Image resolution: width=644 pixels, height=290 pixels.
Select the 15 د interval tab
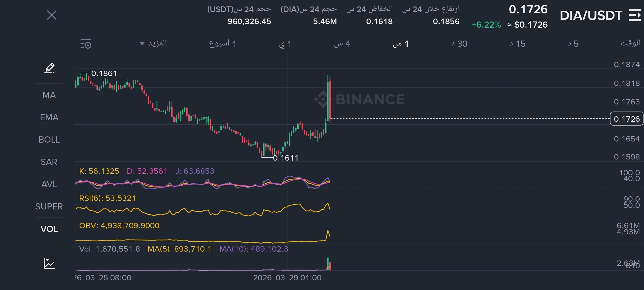click(517, 44)
